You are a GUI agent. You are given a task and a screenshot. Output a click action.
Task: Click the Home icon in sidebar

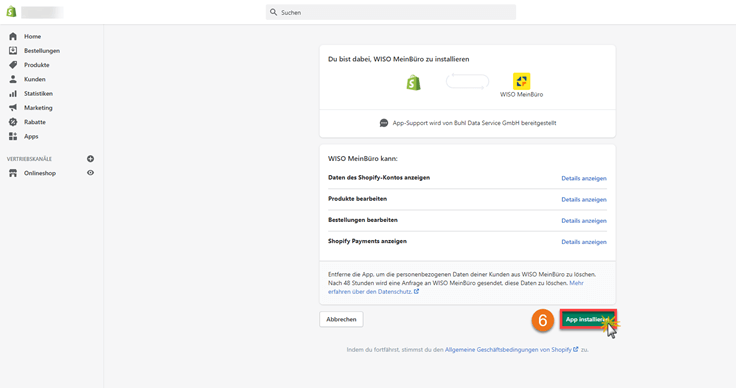click(13, 36)
